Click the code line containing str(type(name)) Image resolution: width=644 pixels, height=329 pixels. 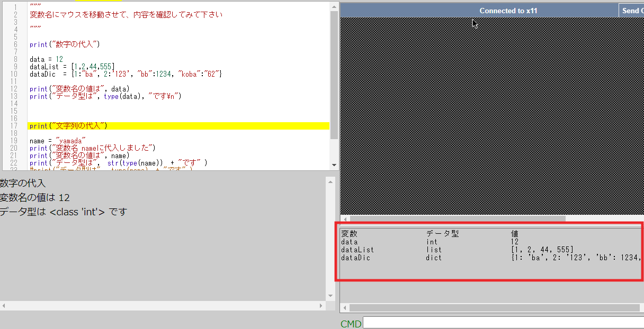(119, 163)
